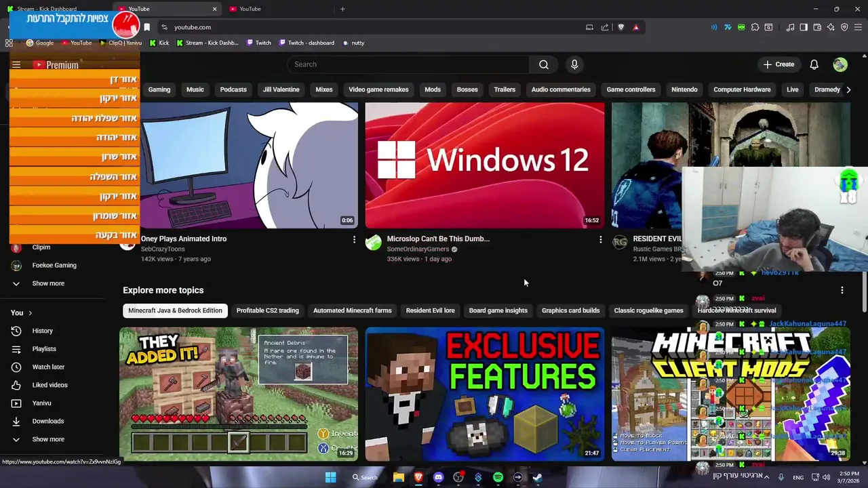The image size is (868, 488).
Task: Click the Brave Shields lion icon
Action: point(620,27)
